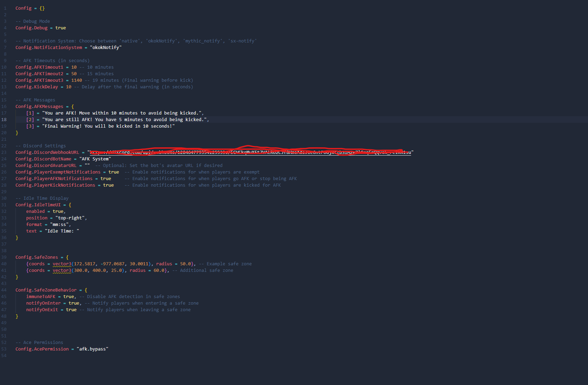Click the Config.IdleTimeUI table name
The height and width of the screenshot is (385, 588).
click(x=38, y=205)
